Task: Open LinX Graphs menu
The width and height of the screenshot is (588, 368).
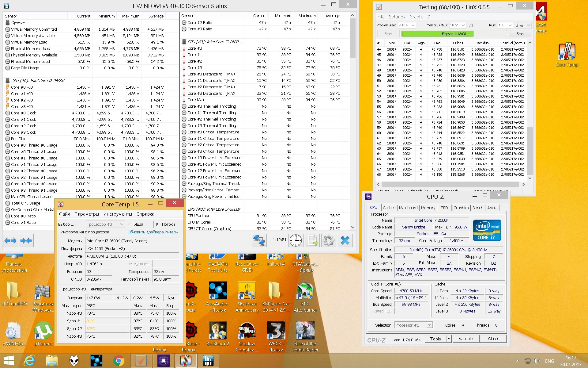Action: click(416, 17)
